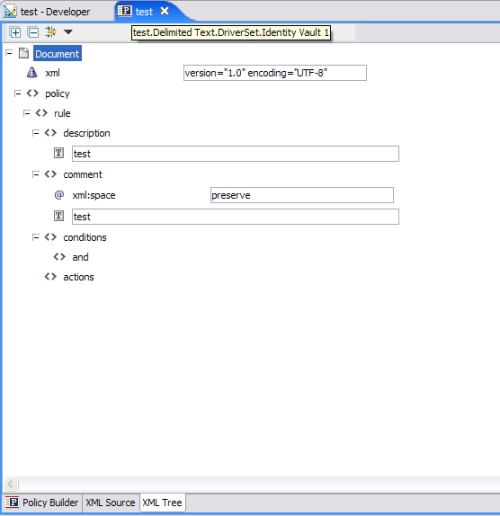Click the xml processing instruction icon

click(32, 72)
